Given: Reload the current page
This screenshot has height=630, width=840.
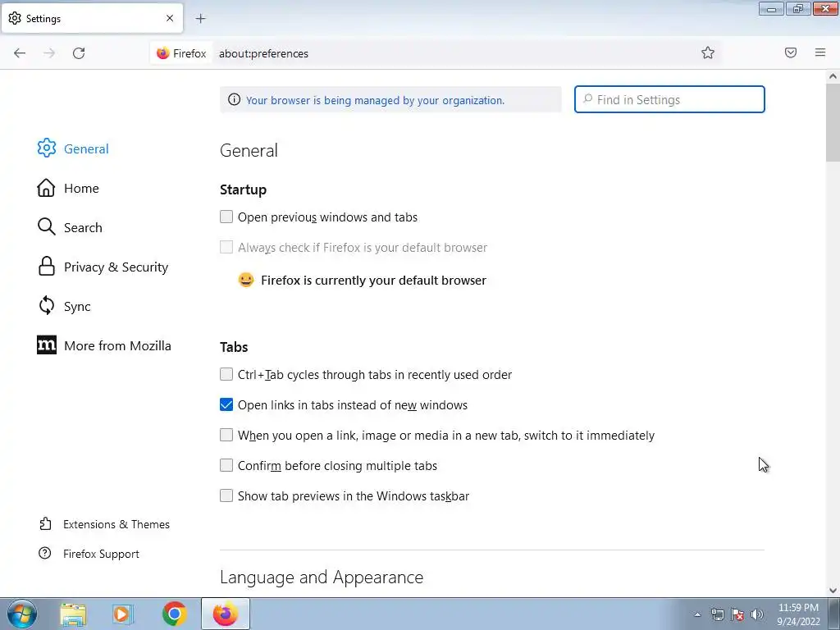Looking at the screenshot, I should [x=79, y=53].
